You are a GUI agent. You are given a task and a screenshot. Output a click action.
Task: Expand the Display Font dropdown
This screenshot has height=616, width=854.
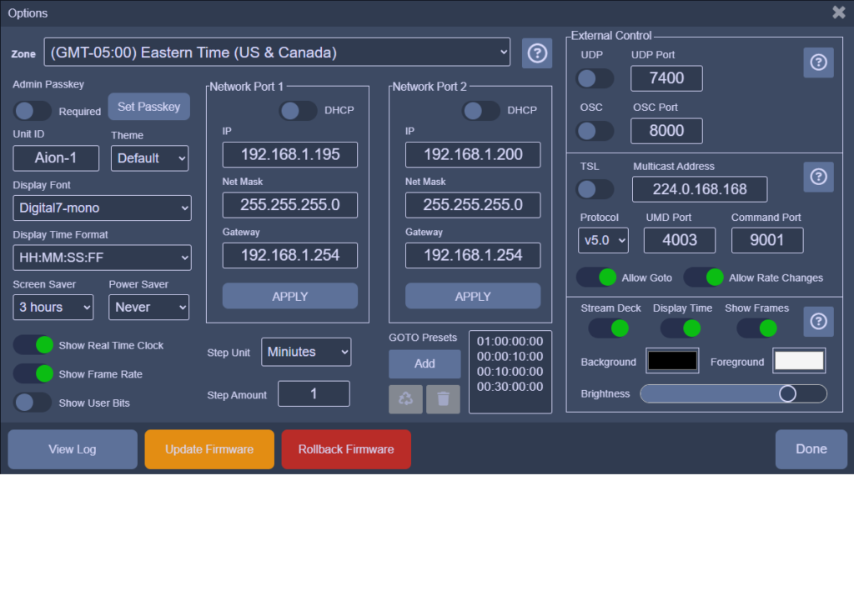102,208
